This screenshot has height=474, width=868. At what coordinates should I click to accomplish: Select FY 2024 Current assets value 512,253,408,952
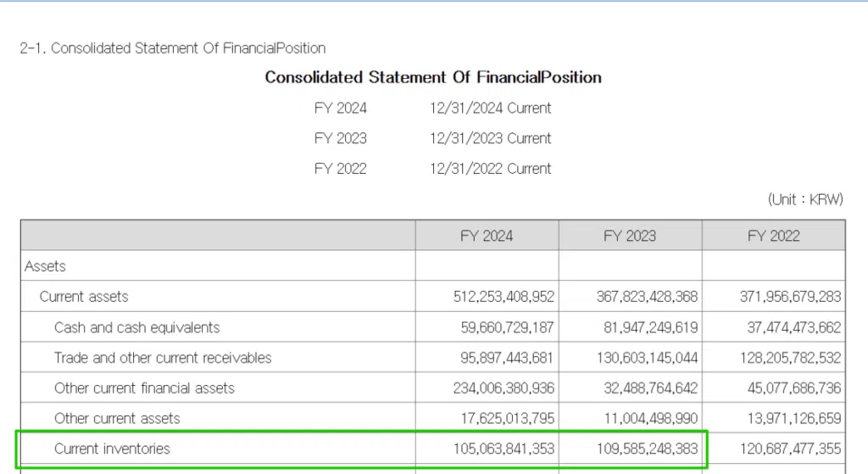(504, 297)
